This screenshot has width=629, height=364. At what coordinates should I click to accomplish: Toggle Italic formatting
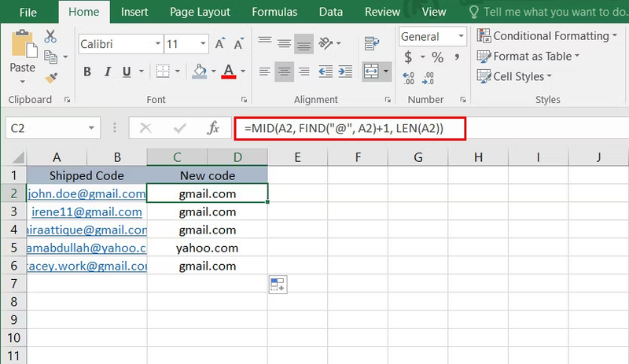point(107,72)
